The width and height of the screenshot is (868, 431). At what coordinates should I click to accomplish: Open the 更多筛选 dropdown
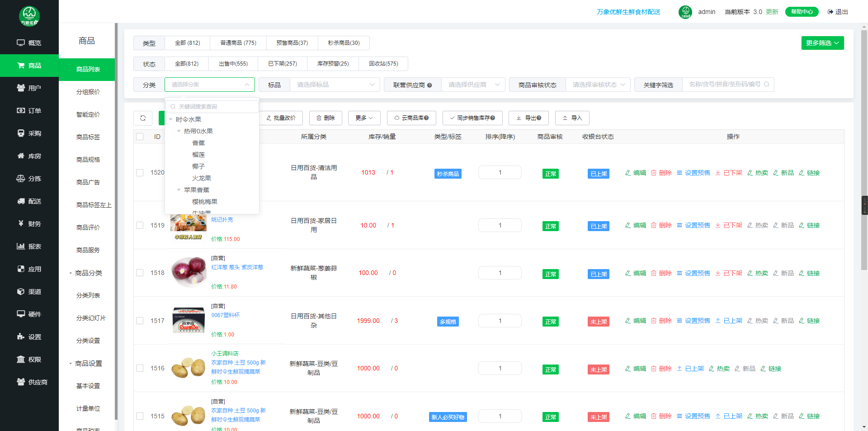click(x=822, y=43)
